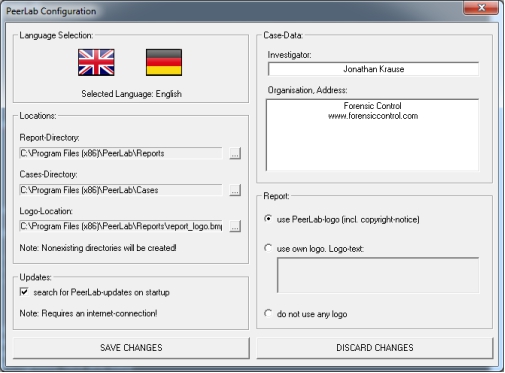Edit the Organisation, Address text box
This screenshot has height=373, width=505.
[x=373, y=135]
